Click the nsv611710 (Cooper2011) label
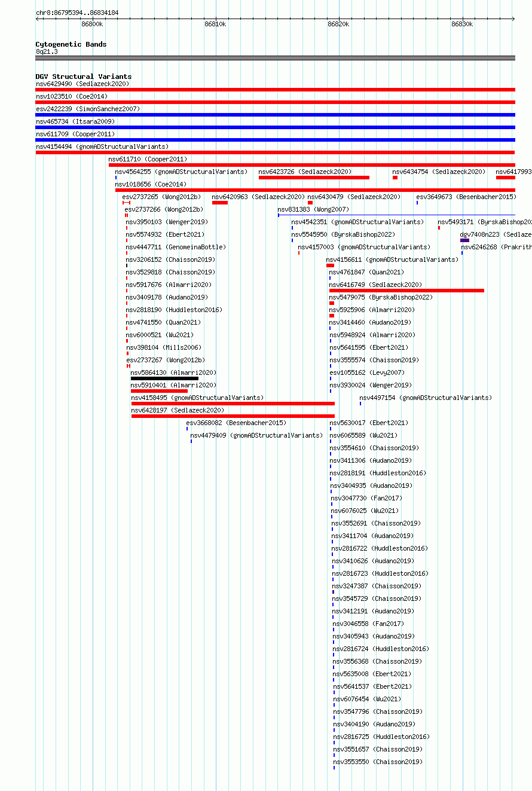 pos(148,160)
